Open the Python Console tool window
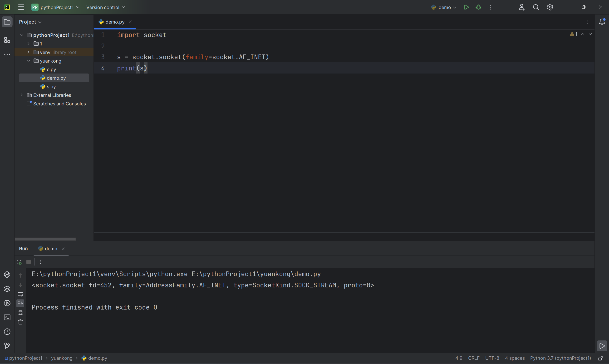Screen dimensions: 609x364 point(7,275)
